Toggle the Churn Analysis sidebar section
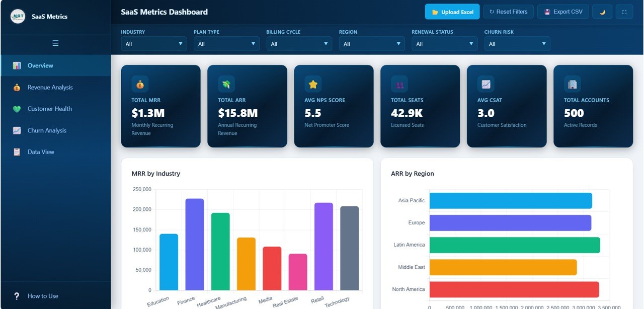 click(46, 130)
